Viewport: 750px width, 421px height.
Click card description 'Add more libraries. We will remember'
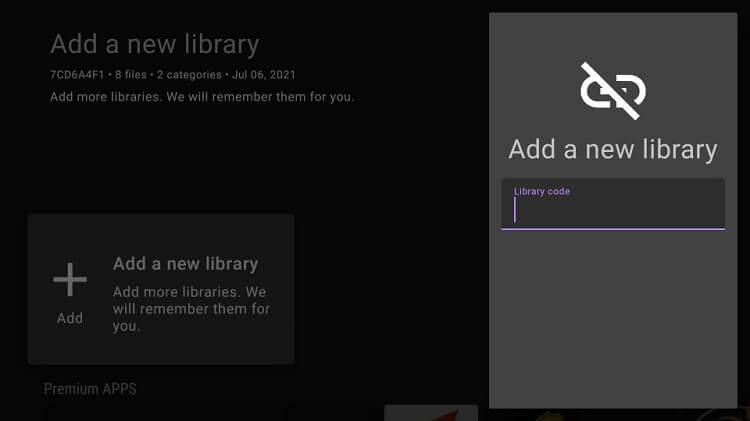(x=191, y=309)
